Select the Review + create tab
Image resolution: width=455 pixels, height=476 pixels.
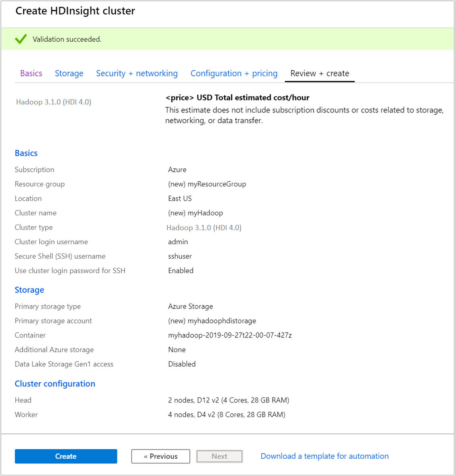(x=319, y=73)
